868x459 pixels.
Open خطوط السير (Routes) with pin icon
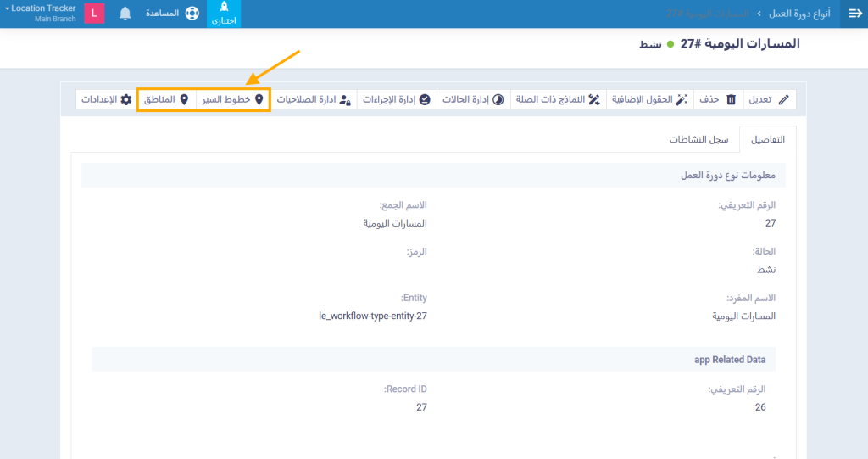click(233, 99)
